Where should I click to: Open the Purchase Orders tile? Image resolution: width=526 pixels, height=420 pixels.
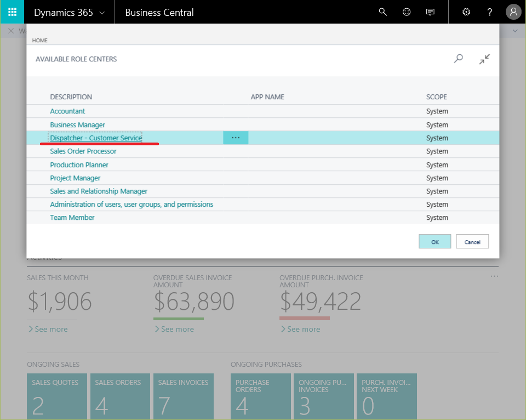point(261,396)
